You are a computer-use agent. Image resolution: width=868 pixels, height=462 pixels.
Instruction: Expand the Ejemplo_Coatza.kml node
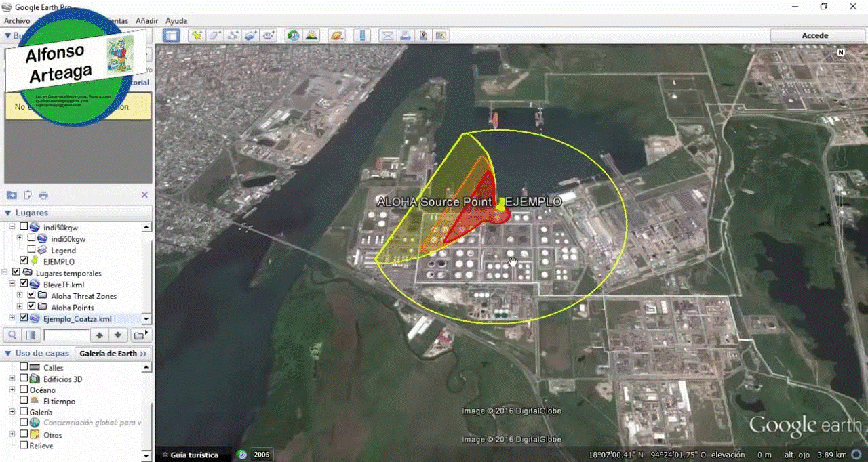click(x=12, y=318)
